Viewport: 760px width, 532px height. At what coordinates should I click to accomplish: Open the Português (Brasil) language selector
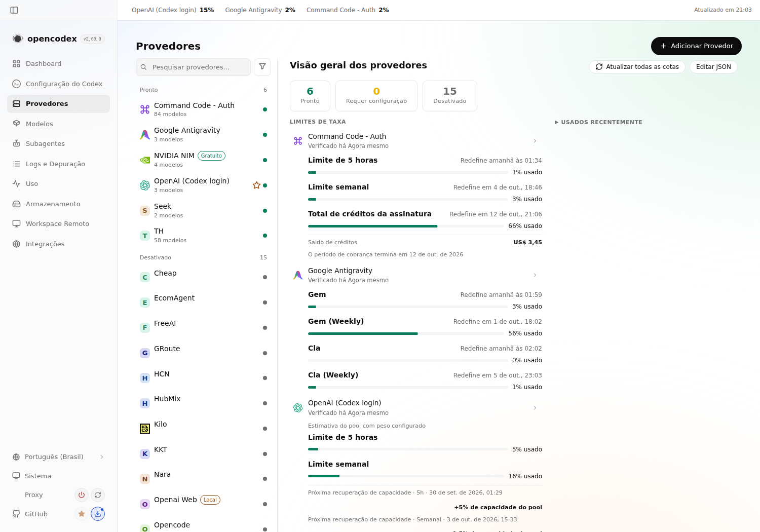(58, 457)
